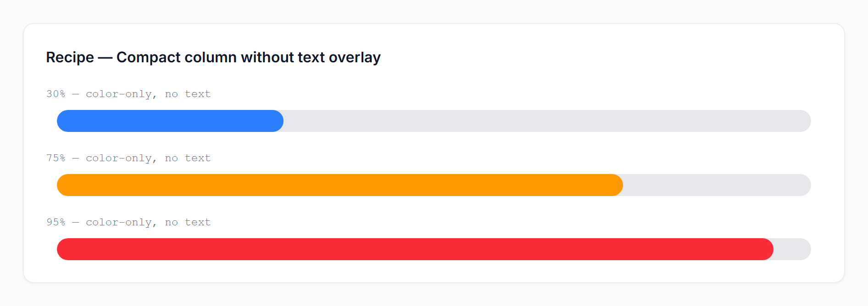Viewport: 868px width, 306px height.
Task: Click "color-only, no text" in the 30% label
Action: point(148,94)
